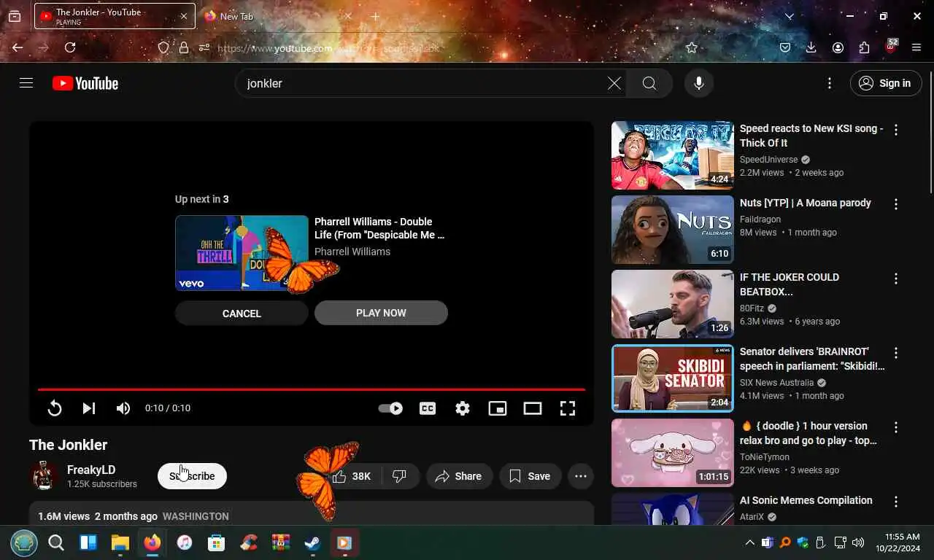The width and height of the screenshot is (934, 560).
Task: Search with voice using microphone icon
Action: pyautogui.click(x=698, y=83)
